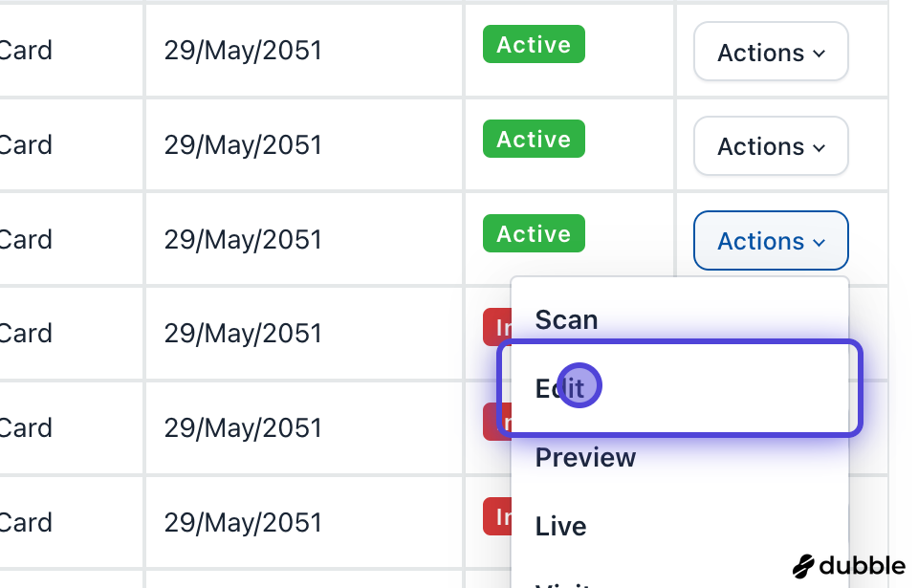
Task: Click the Card cell in the fourth row
Action: point(27,334)
